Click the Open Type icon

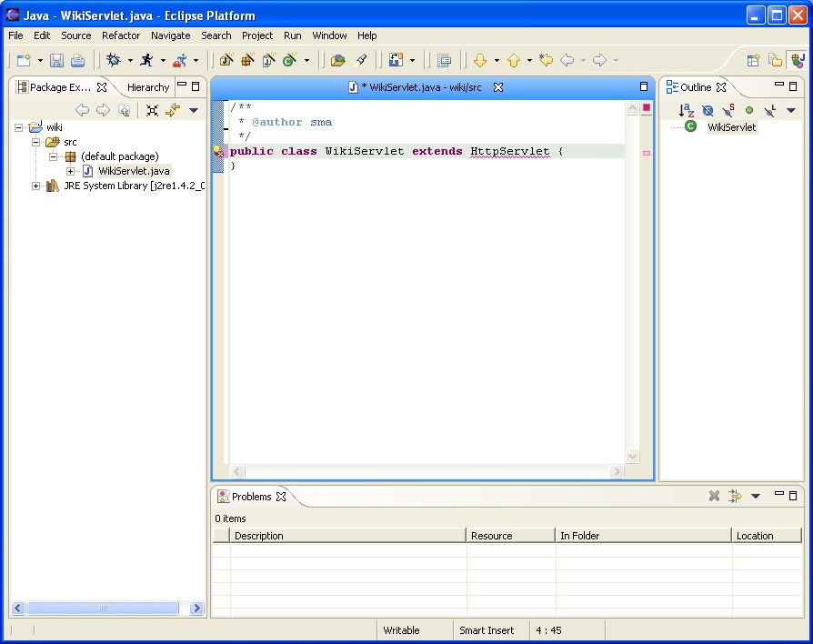[337, 61]
